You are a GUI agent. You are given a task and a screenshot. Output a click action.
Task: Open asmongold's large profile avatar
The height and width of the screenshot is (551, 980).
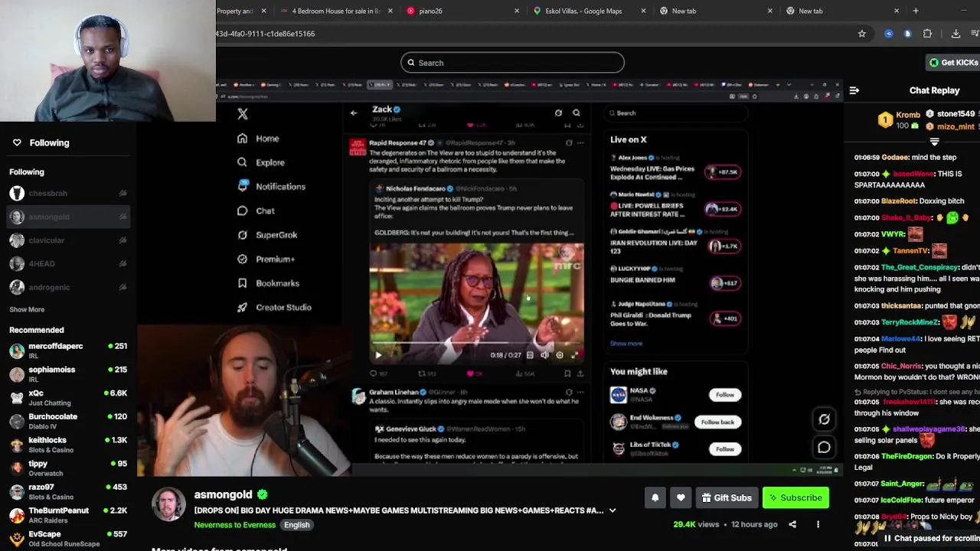(168, 504)
